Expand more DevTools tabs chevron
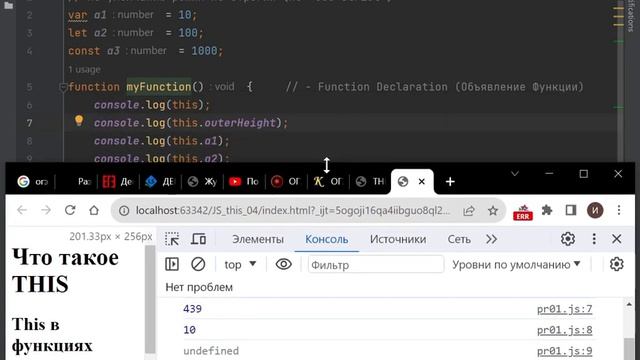 491,239
